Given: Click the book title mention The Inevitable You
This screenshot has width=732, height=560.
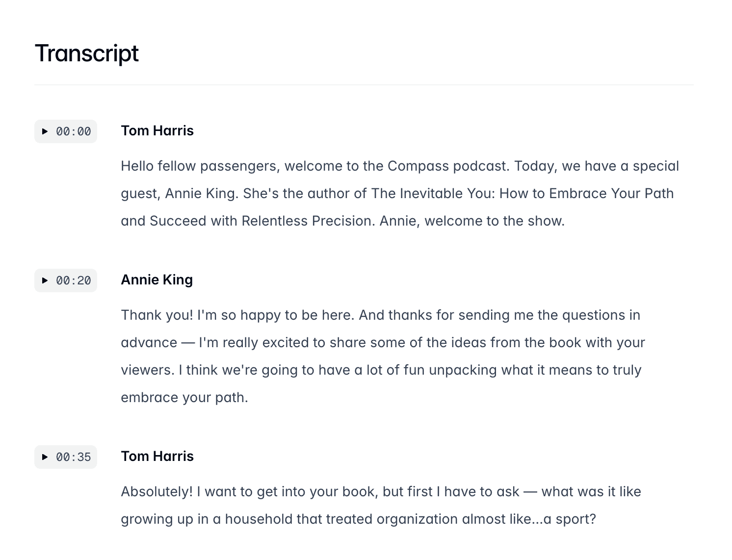Looking at the screenshot, I should (x=429, y=193).
